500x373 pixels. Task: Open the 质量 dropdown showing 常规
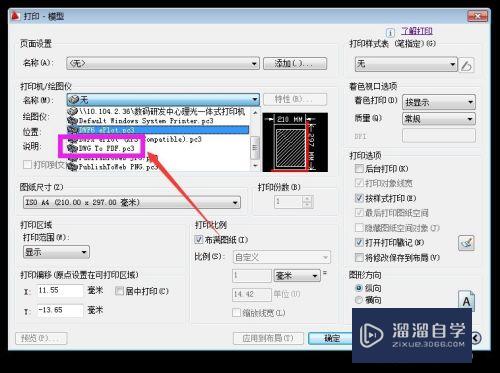(439, 118)
